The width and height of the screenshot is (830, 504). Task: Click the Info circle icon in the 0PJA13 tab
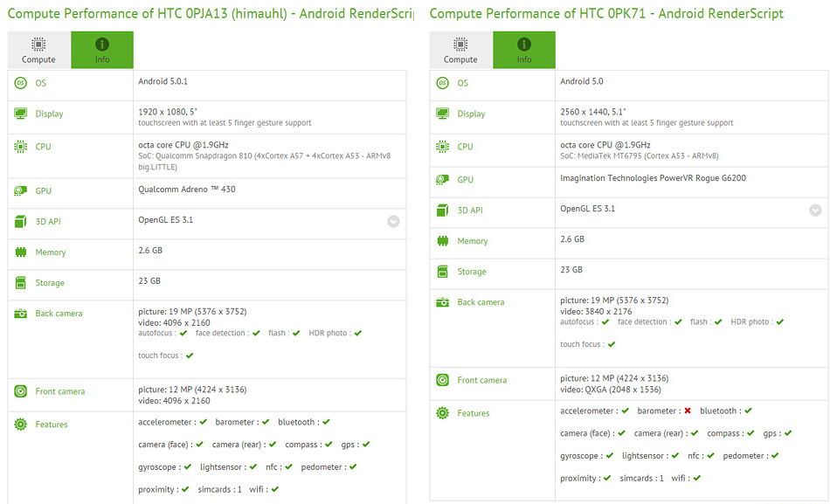(102, 44)
